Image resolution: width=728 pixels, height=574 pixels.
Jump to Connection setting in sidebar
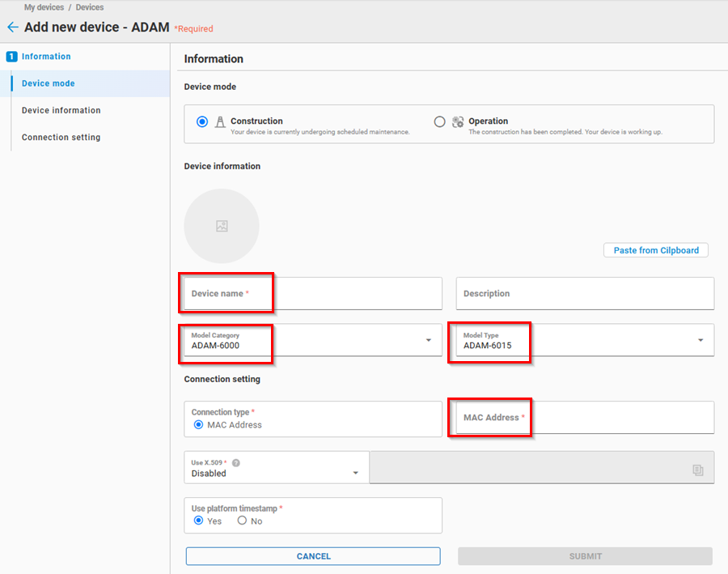(61, 138)
